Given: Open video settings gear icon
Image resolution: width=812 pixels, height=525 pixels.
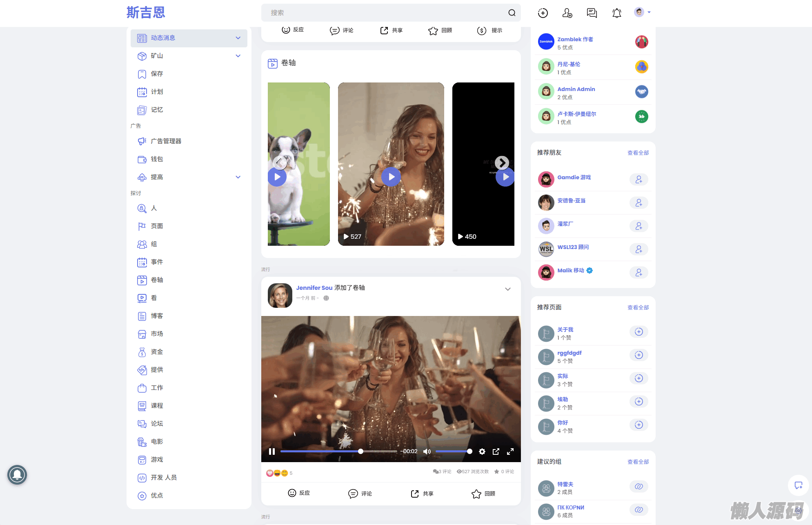Looking at the screenshot, I should click(482, 452).
